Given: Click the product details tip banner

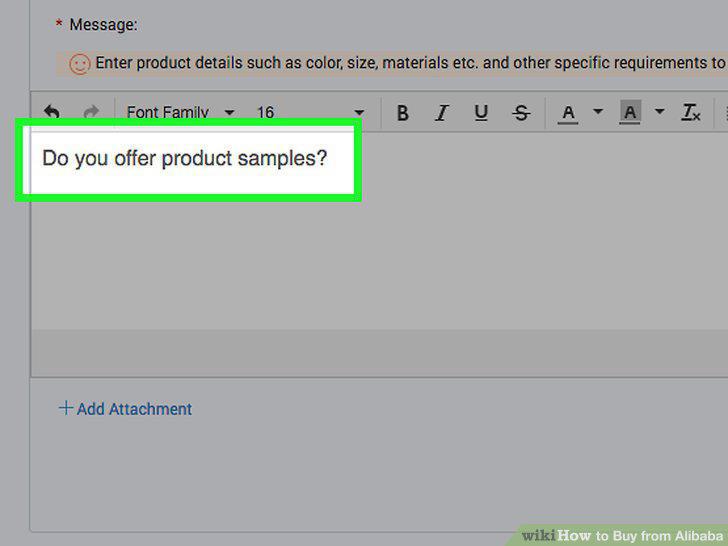Looking at the screenshot, I should pyautogui.click(x=392, y=64).
